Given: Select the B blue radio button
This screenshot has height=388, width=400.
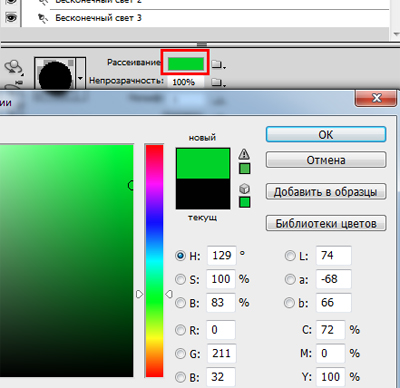Looking at the screenshot, I should pos(180,377).
